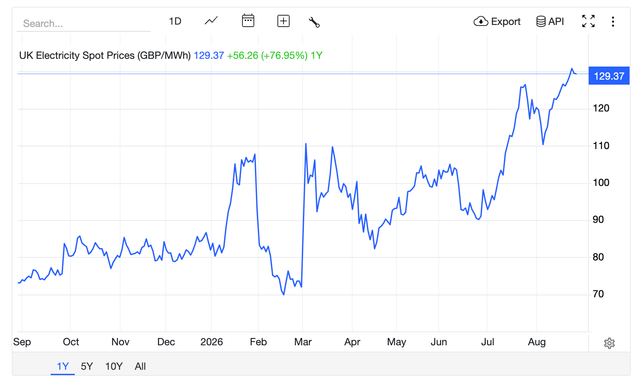Click the UK Electricity Spot Prices title
This screenshot has height=384, width=640.
point(105,55)
